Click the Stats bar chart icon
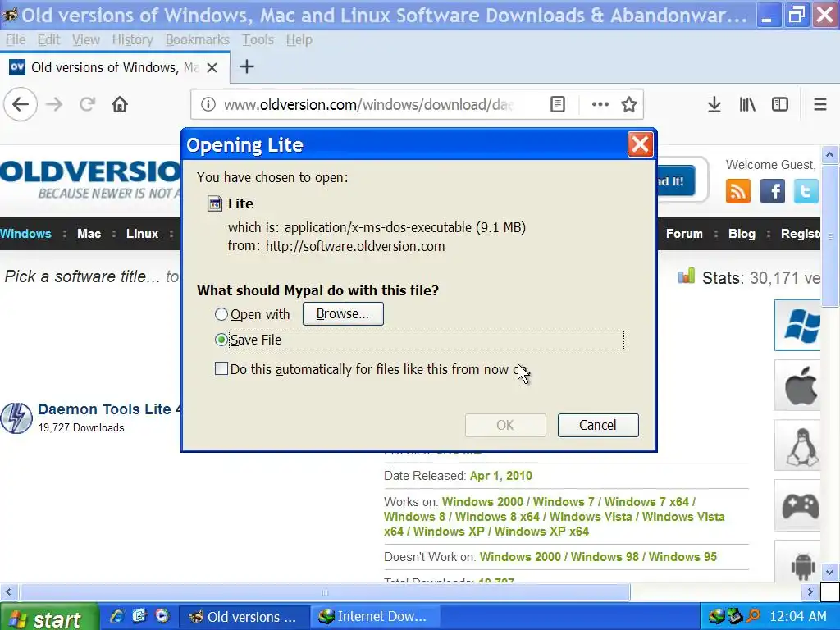The height and width of the screenshot is (630, 840). click(687, 276)
